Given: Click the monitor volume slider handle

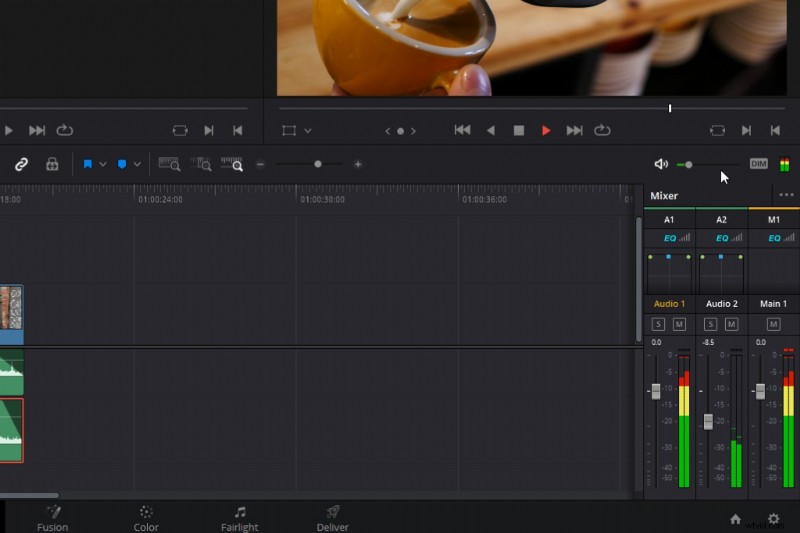Looking at the screenshot, I should point(689,165).
